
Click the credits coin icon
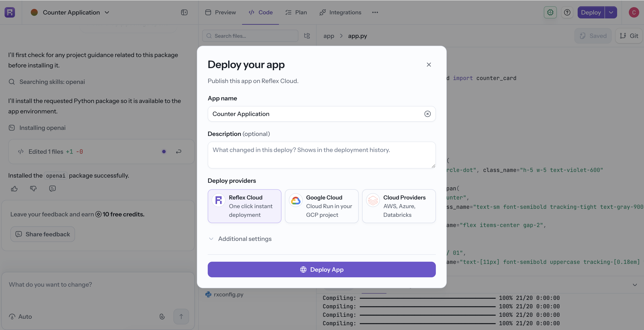(98, 214)
